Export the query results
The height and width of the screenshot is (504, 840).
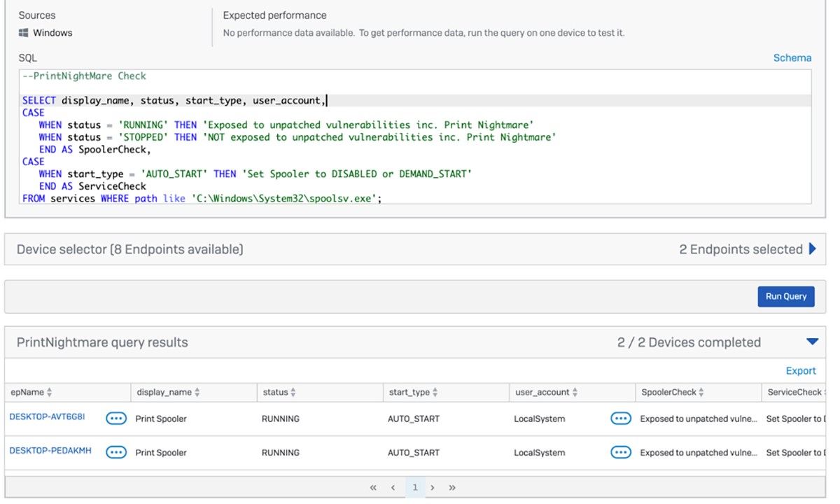click(x=800, y=371)
